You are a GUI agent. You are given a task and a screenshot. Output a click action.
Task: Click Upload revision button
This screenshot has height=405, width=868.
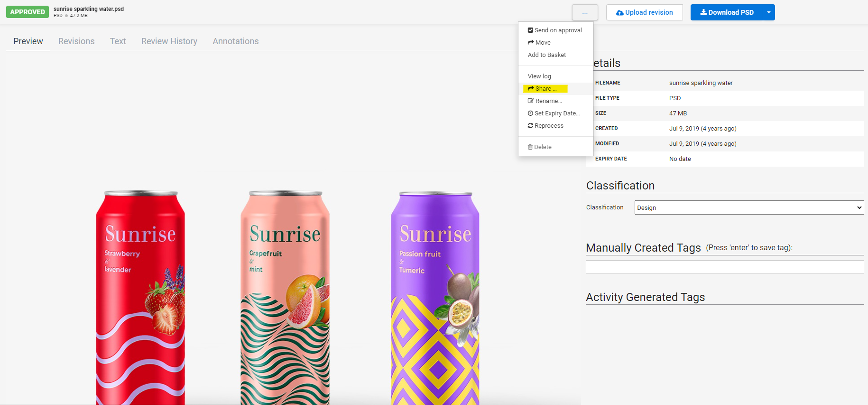click(x=644, y=12)
